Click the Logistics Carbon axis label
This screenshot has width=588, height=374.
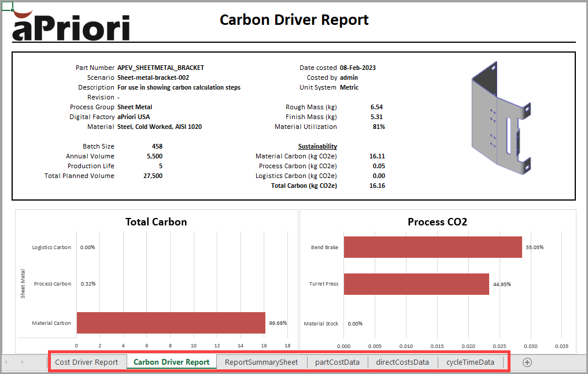coord(51,247)
